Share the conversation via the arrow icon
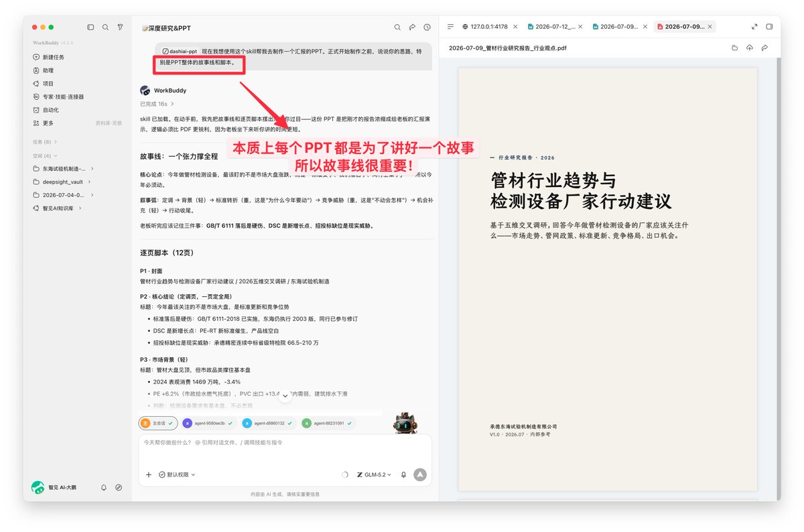 pyautogui.click(x=412, y=27)
